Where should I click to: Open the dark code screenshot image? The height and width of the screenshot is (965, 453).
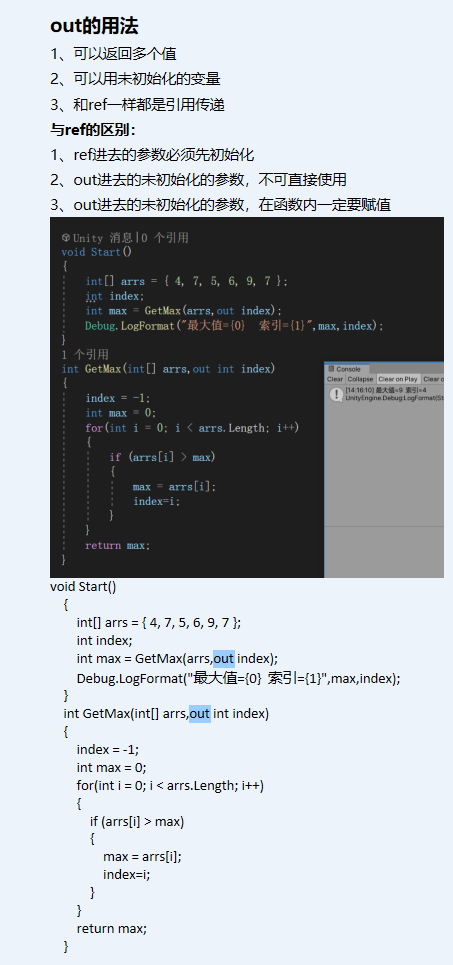click(x=247, y=398)
